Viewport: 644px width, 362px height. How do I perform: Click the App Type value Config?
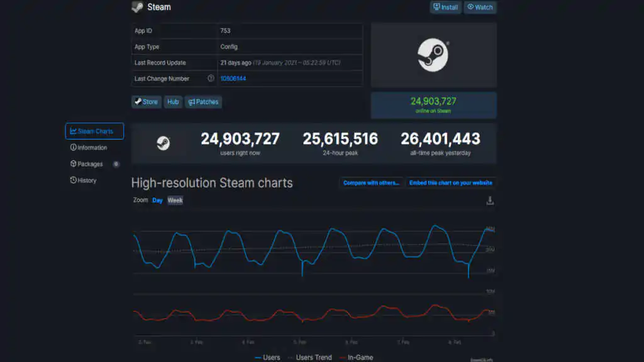pos(229,47)
